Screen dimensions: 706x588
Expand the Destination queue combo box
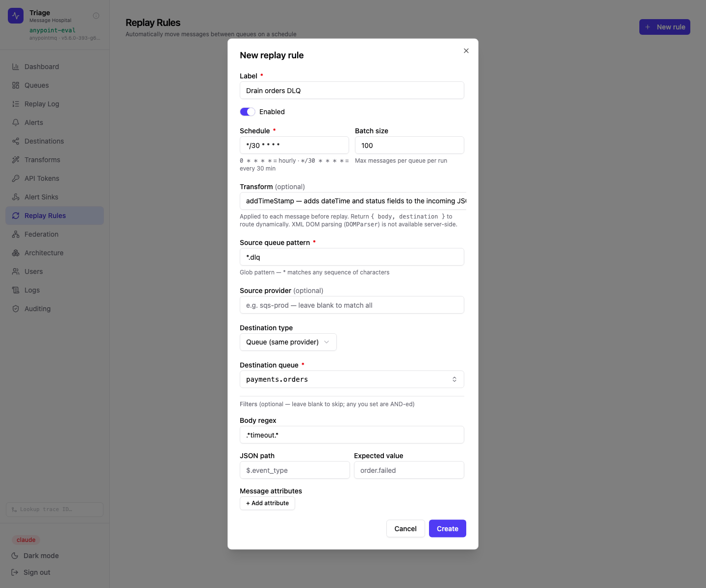pos(352,379)
